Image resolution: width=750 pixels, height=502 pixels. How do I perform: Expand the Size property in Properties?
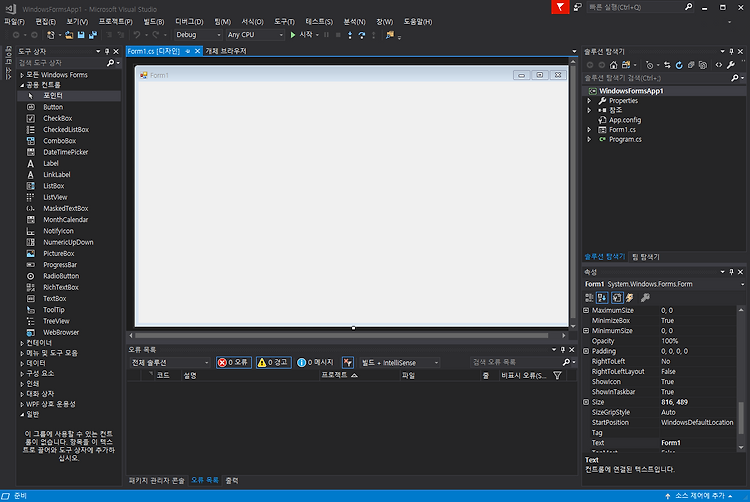pyautogui.click(x=586, y=402)
